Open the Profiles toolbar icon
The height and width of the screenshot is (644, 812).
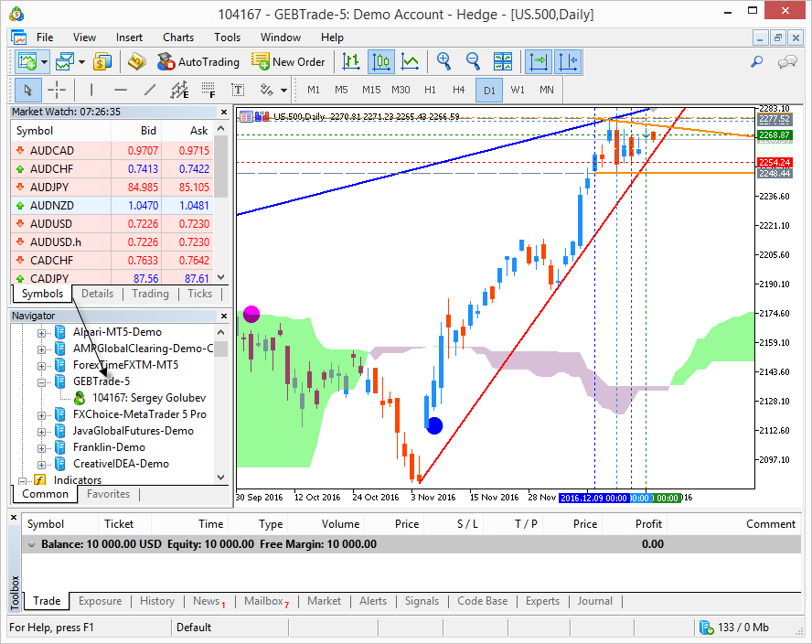pos(65,61)
